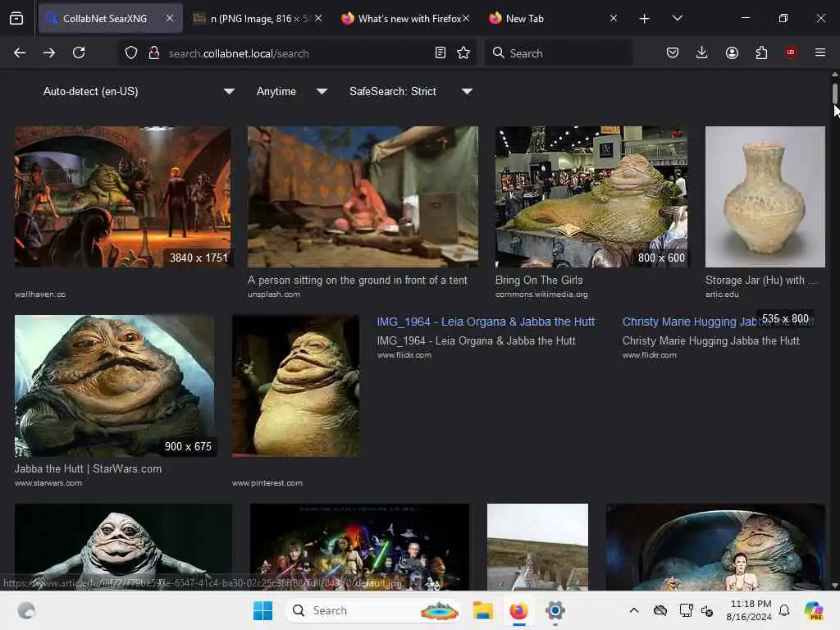Click the commons.wikimedia.org source text
Image resolution: width=840 pixels, height=630 pixels.
[541, 294]
